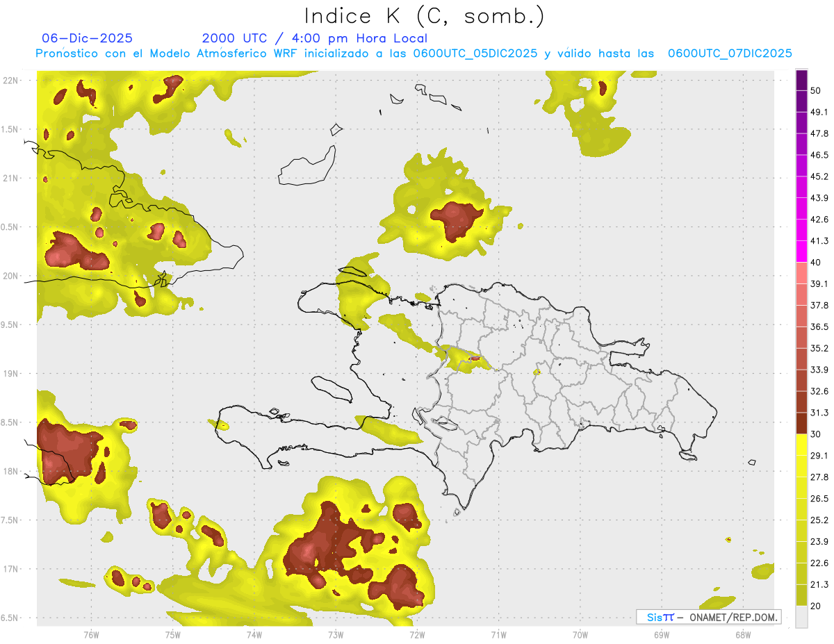Viewport: 834px width, 644px height.
Task: Click the "49.1" legend value
Action: click(819, 112)
